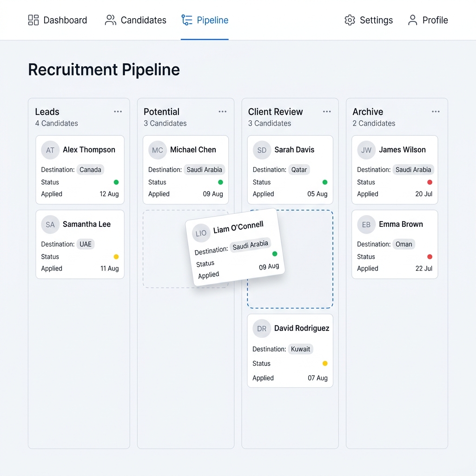The image size is (476, 476).
Task: Click Sarah Davis's '05 Aug' applied date
Action: click(317, 194)
